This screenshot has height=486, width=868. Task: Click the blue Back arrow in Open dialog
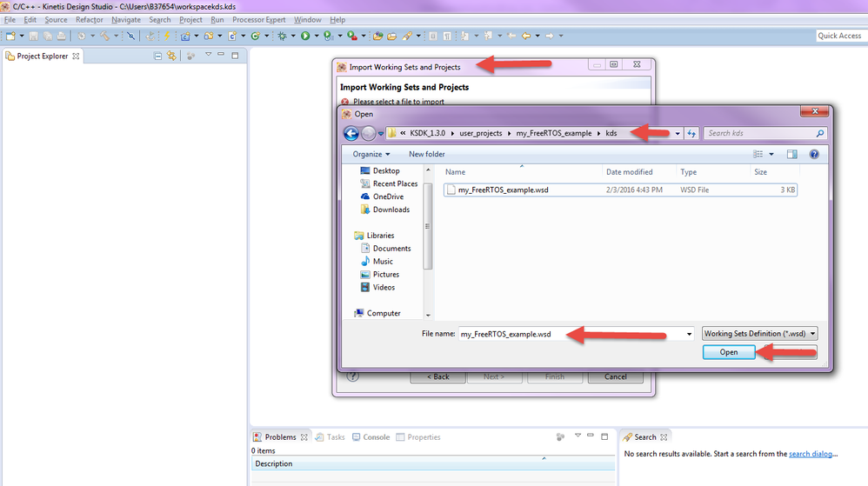pos(351,133)
